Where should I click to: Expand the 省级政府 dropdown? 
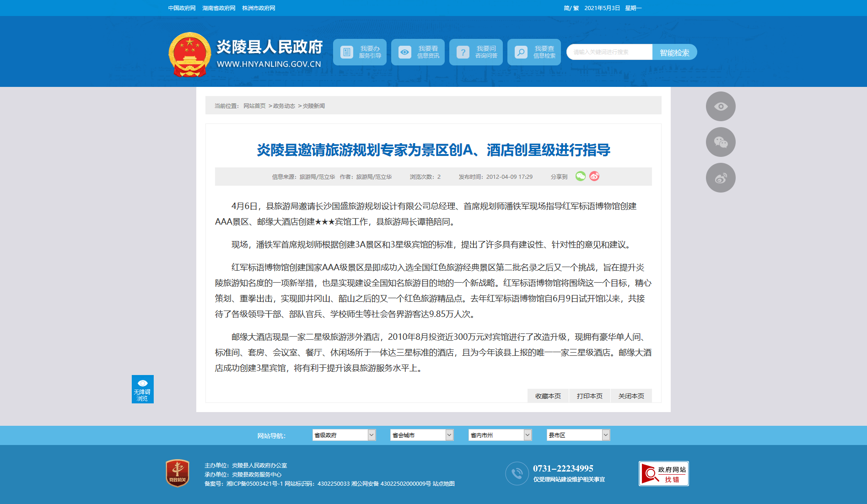(x=344, y=435)
